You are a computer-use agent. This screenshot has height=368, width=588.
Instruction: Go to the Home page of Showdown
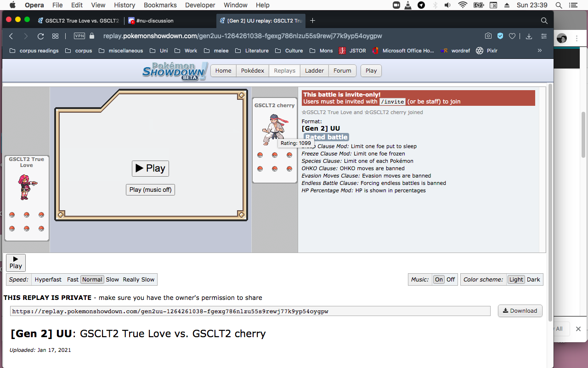click(223, 70)
